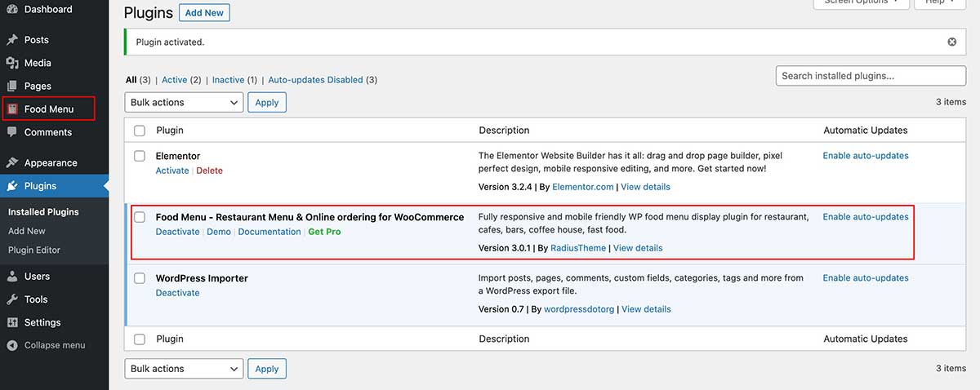The width and height of the screenshot is (980, 390).
Task: Filter plugins by Active
Action: pyautogui.click(x=175, y=80)
